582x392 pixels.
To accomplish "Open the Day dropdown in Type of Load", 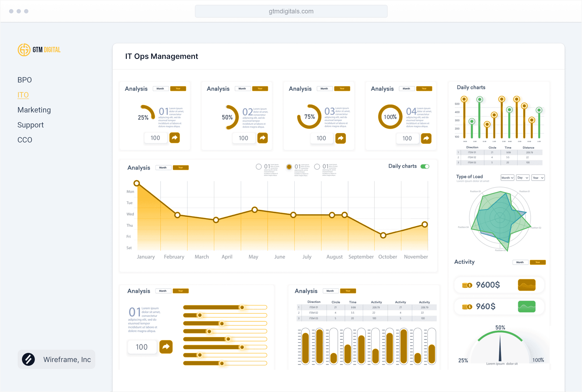I will 523,178.
